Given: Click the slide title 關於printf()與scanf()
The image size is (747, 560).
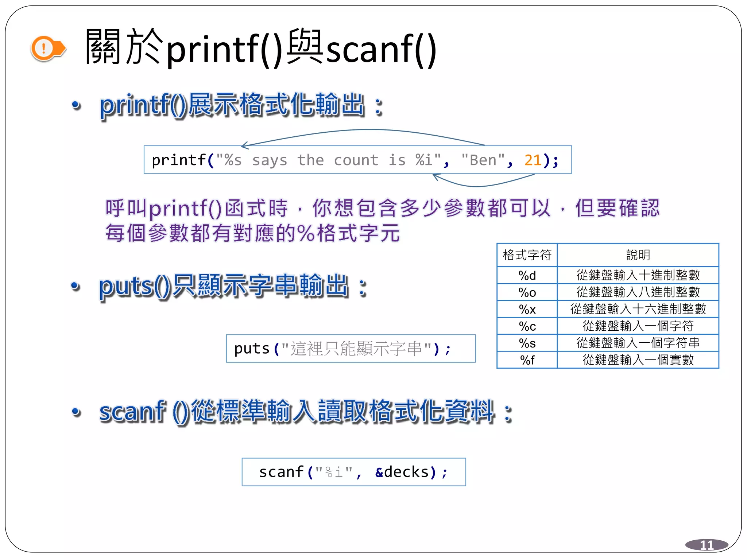Looking at the screenshot, I should pos(261,47).
